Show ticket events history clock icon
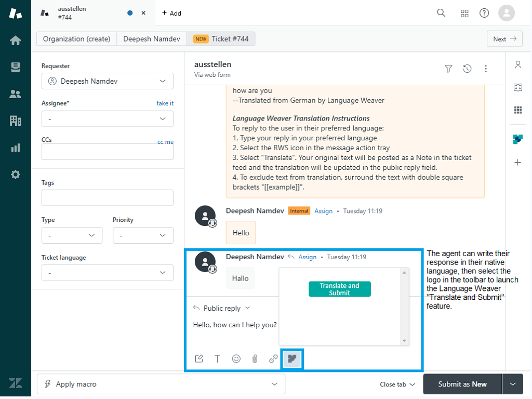 coord(467,69)
